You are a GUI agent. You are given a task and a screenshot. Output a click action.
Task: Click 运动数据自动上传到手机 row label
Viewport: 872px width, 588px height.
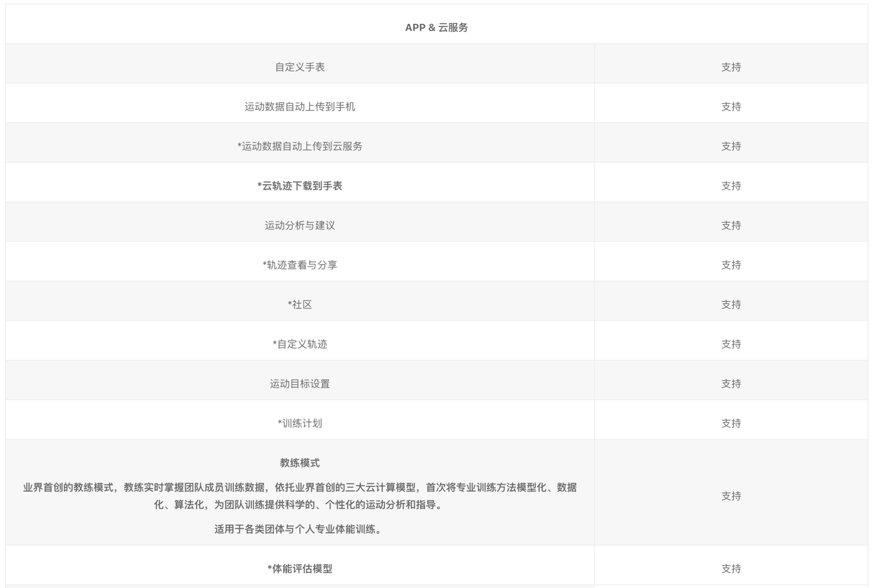coord(300,107)
